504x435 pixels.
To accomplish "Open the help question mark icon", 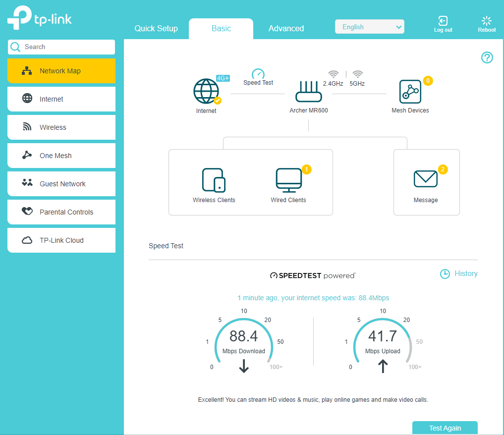I will (x=487, y=57).
